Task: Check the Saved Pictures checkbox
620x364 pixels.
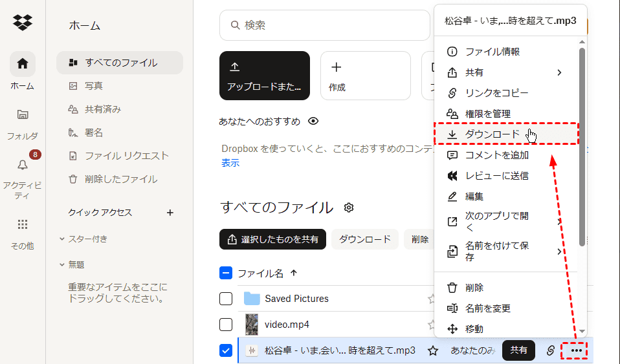Action: tap(226, 299)
